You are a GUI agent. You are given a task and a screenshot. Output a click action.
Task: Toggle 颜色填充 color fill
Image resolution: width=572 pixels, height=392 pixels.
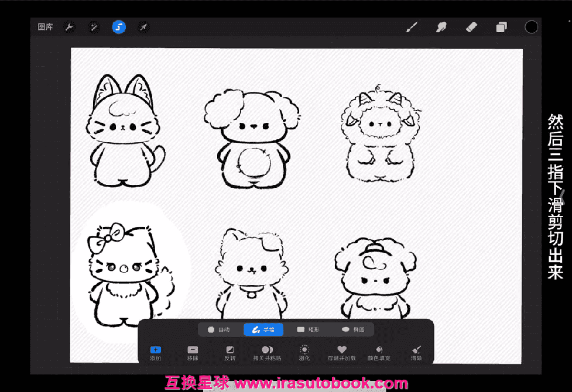coord(379,353)
